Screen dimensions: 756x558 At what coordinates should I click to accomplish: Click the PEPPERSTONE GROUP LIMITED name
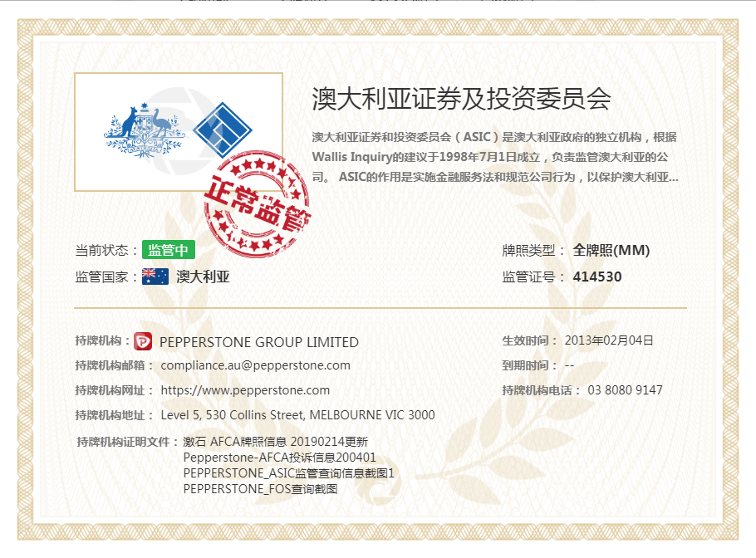click(258, 342)
